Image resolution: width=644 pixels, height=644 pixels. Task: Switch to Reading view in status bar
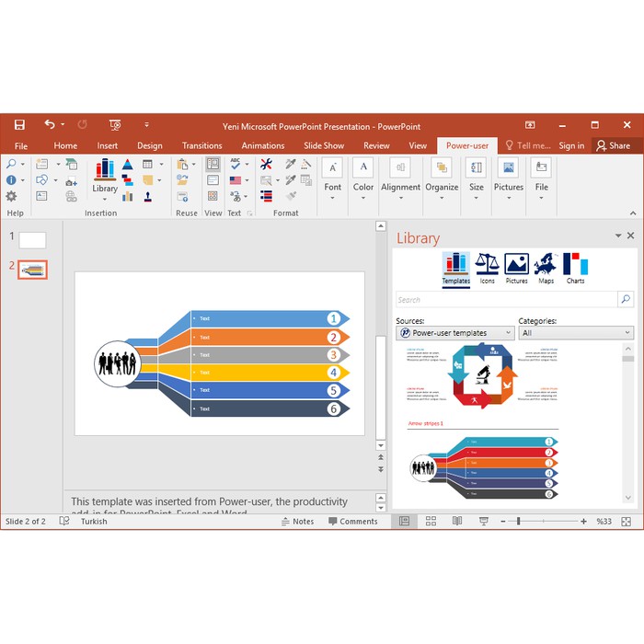(x=457, y=522)
